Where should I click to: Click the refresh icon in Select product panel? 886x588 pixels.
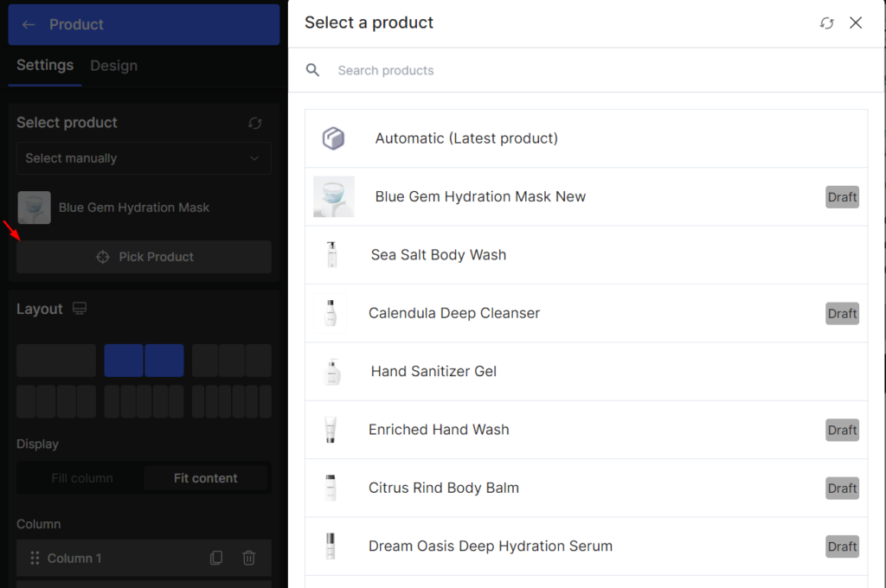(x=254, y=123)
